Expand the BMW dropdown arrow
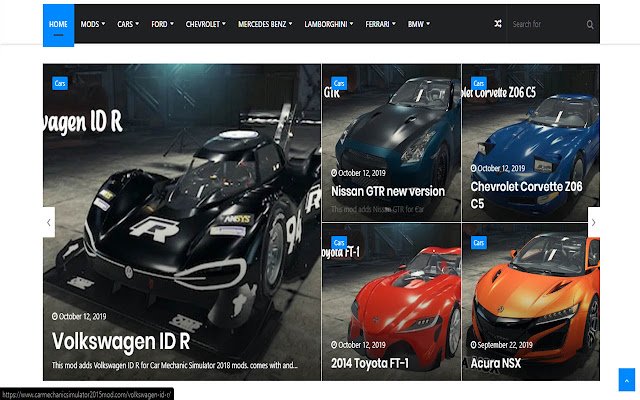This screenshot has height=400, width=640. pyautogui.click(x=428, y=24)
